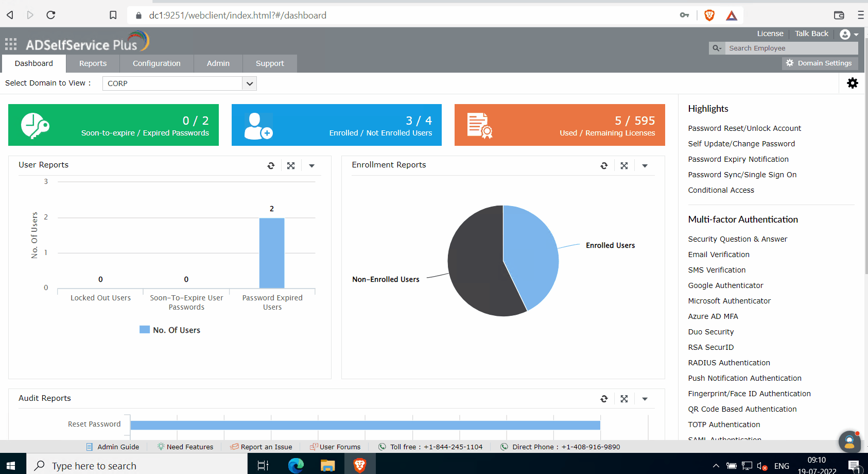Launch Microsoft Edge from taskbar
Viewport: 868px width, 474px height.
pyautogui.click(x=296, y=466)
